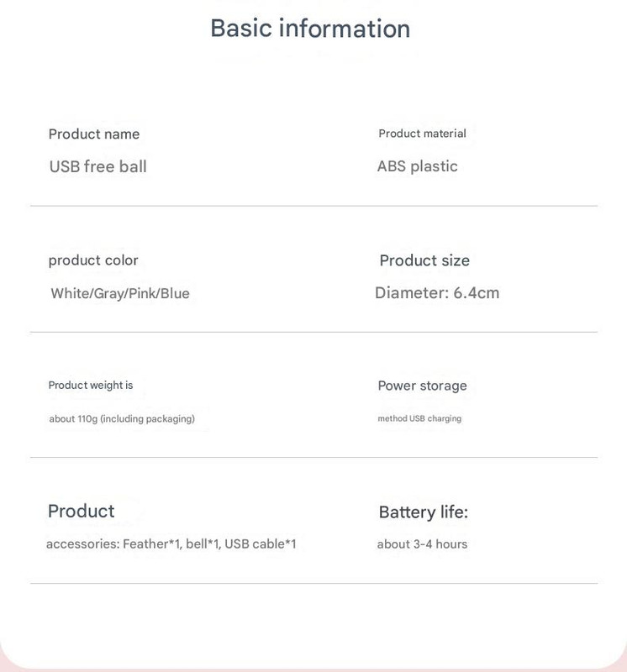Click the divider line under the battery life row

(313, 583)
